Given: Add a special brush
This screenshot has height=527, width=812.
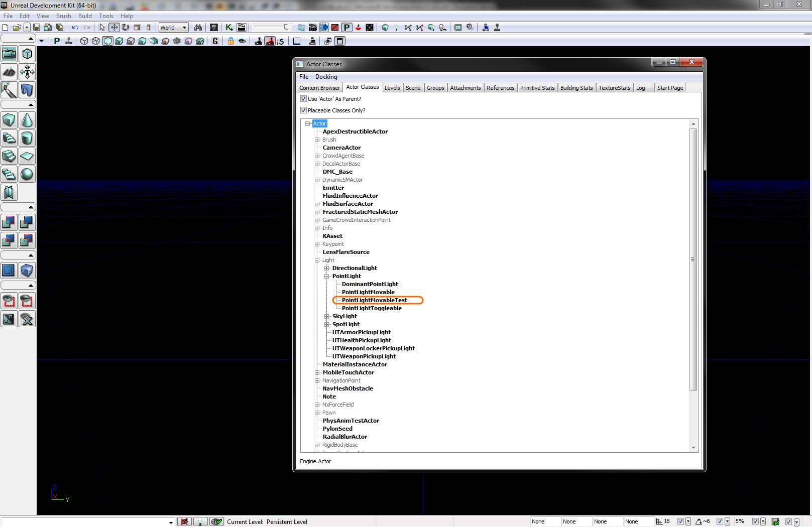Looking at the screenshot, I should (x=9, y=271).
